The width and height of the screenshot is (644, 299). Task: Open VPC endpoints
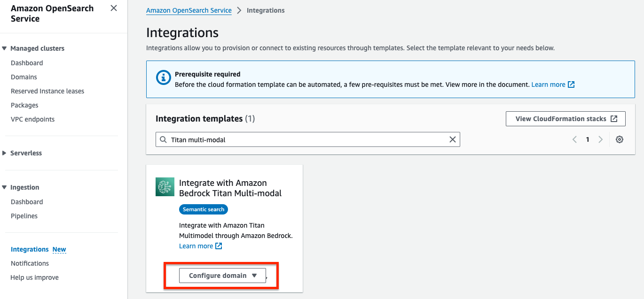click(x=32, y=119)
